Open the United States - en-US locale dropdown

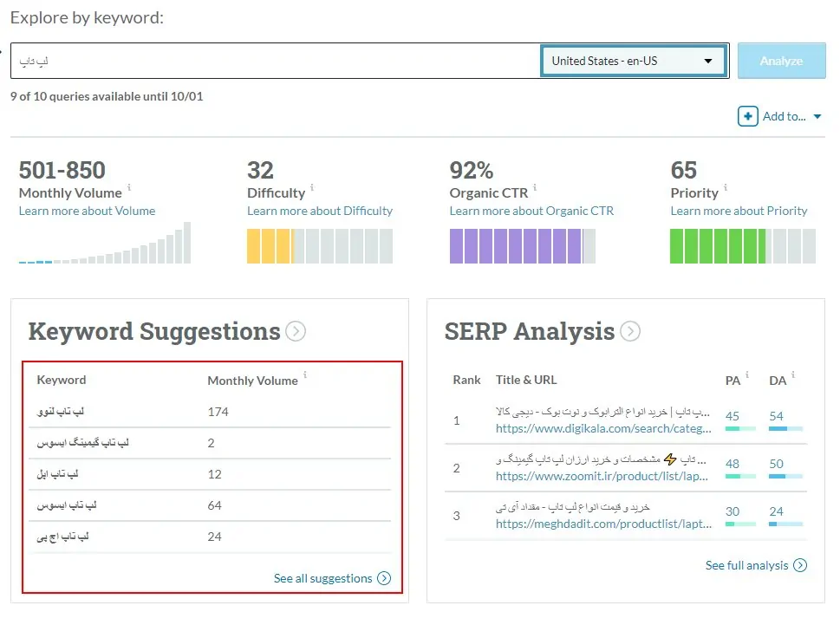tap(634, 61)
